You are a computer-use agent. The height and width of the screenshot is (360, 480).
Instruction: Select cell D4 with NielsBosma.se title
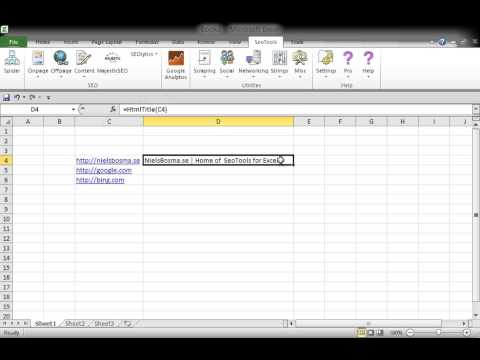(x=218, y=160)
